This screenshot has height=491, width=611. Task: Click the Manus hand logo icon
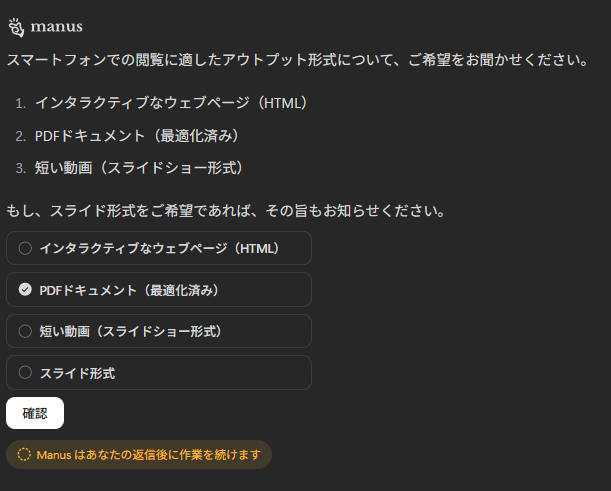tap(16, 27)
